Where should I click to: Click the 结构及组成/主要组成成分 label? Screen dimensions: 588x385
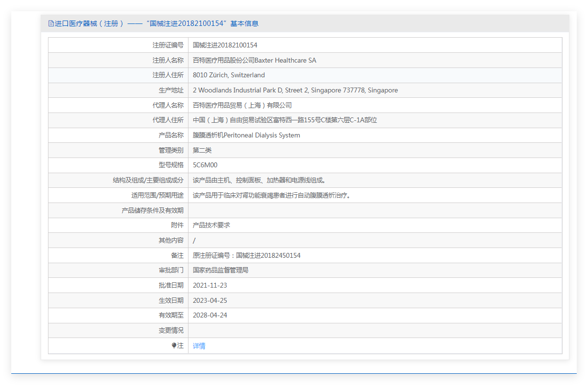148,180
